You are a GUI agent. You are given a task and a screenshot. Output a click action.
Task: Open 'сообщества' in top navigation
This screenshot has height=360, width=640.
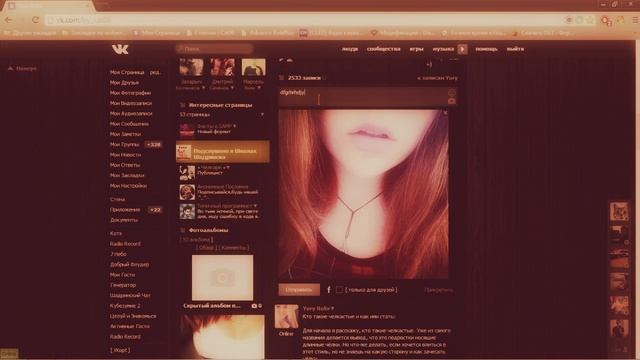click(383, 49)
